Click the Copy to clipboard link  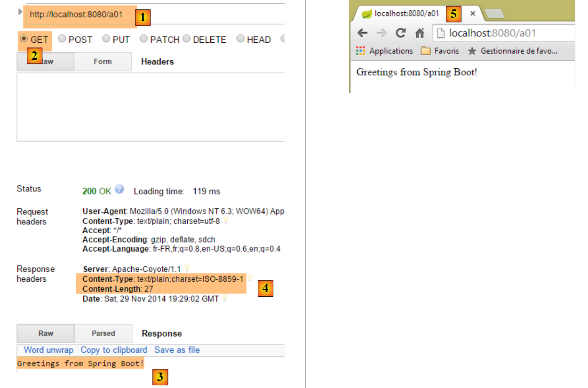pos(114,350)
